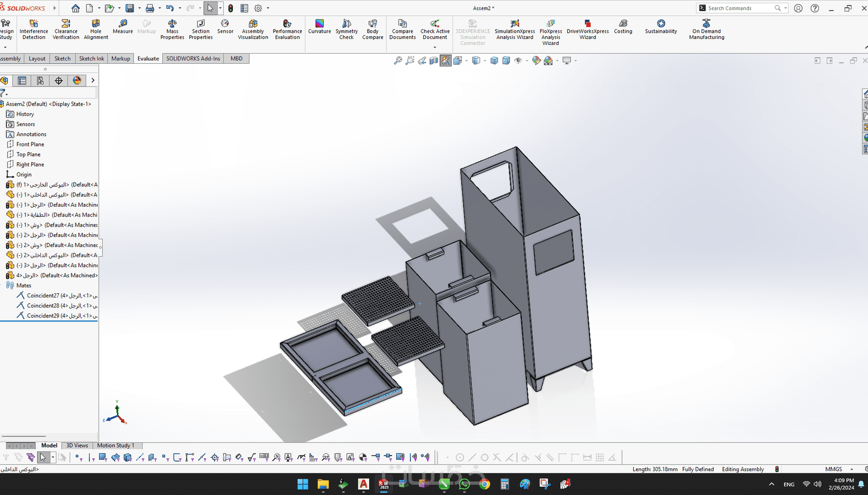
Task: Open Mass Properties
Action: click(x=172, y=29)
